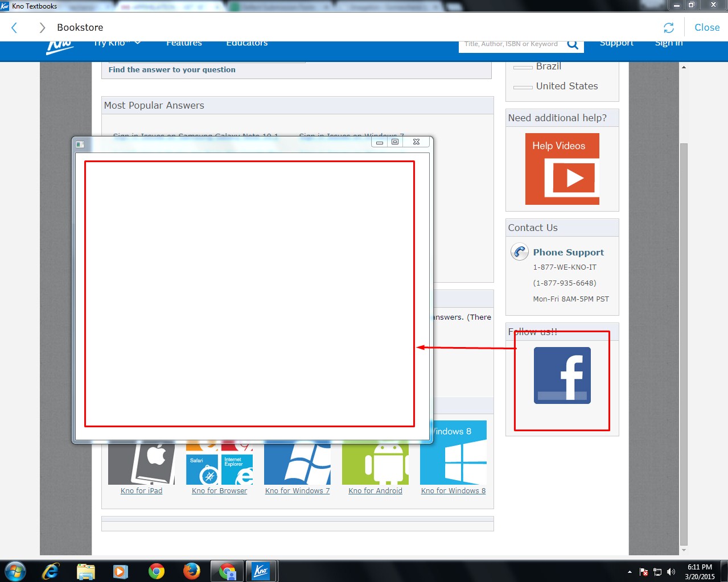Open the Action Center flag icon
This screenshot has width=728, height=582.
coord(644,572)
